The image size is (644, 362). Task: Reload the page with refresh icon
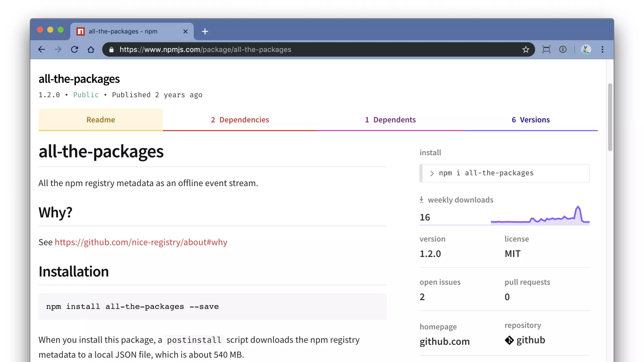tap(75, 49)
